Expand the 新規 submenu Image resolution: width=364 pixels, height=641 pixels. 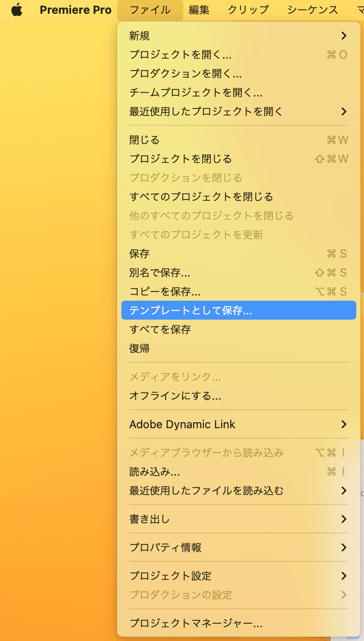[239, 36]
